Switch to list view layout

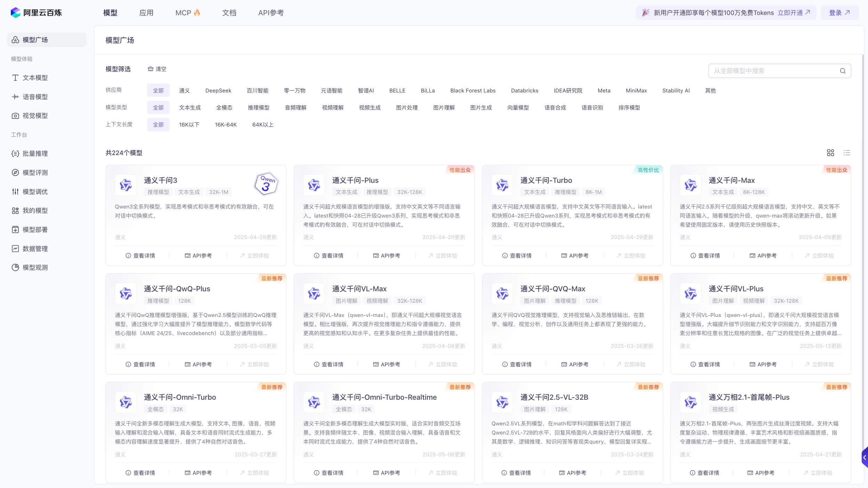click(x=847, y=153)
